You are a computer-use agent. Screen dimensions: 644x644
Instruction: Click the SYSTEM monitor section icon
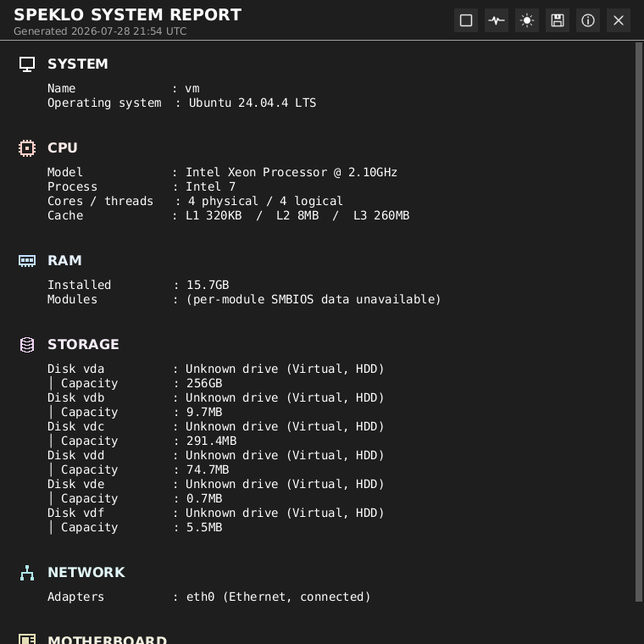pos(27,64)
